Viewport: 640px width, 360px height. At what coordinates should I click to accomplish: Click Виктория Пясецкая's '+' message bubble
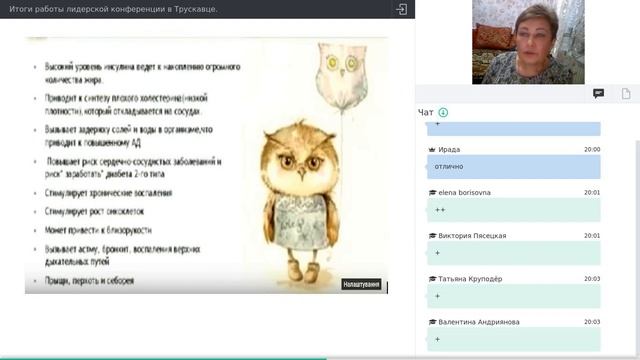tap(513, 253)
